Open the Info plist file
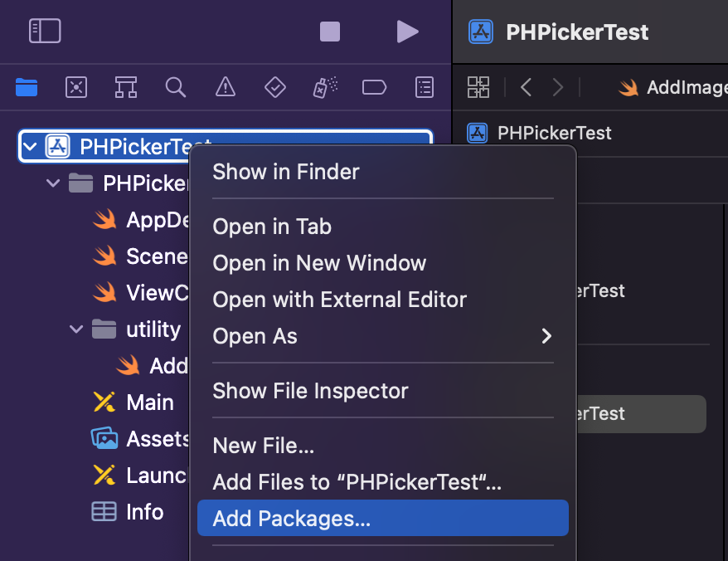Viewport: 728px width, 561px height. [x=128, y=512]
